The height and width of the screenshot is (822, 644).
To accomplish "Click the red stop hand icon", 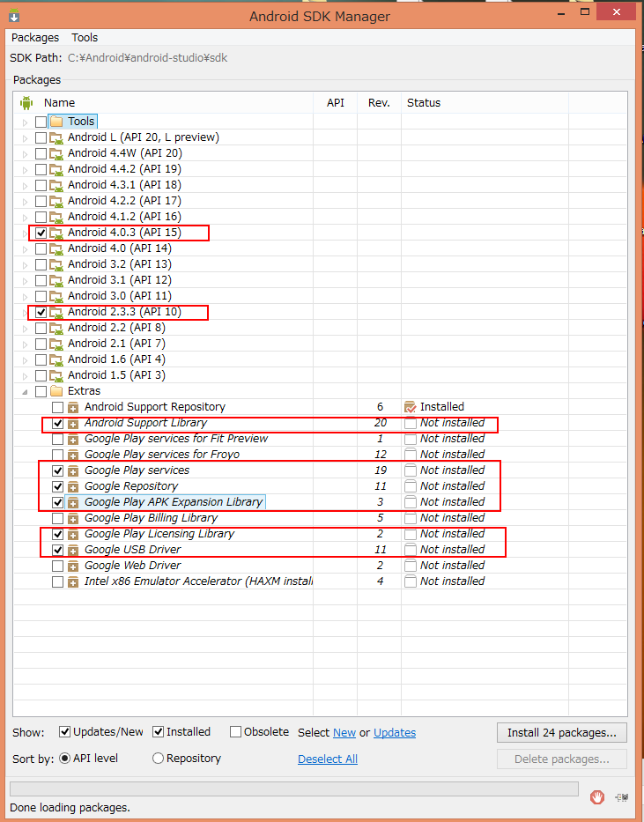I will click(597, 797).
